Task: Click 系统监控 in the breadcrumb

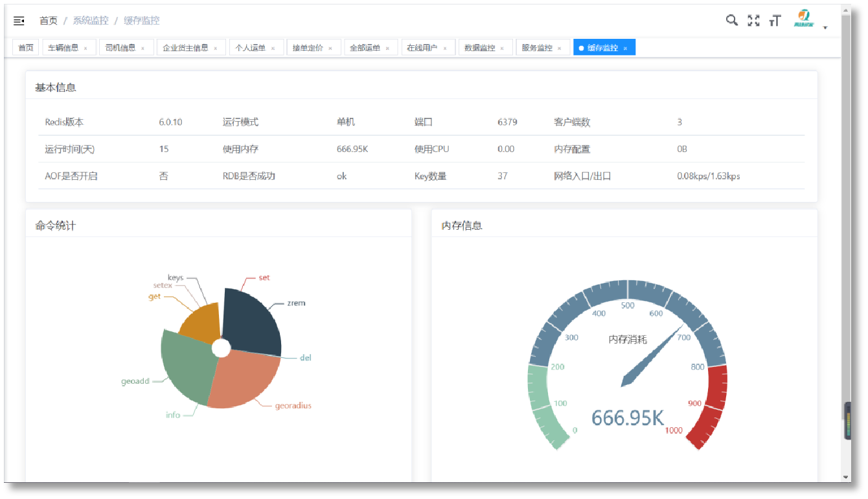Action: (x=91, y=21)
